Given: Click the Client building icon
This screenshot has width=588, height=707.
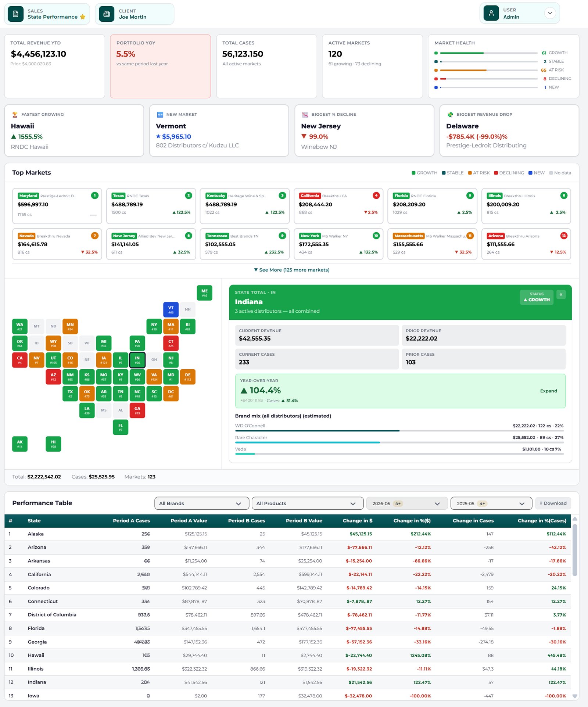Looking at the screenshot, I should pyautogui.click(x=107, y=14).
